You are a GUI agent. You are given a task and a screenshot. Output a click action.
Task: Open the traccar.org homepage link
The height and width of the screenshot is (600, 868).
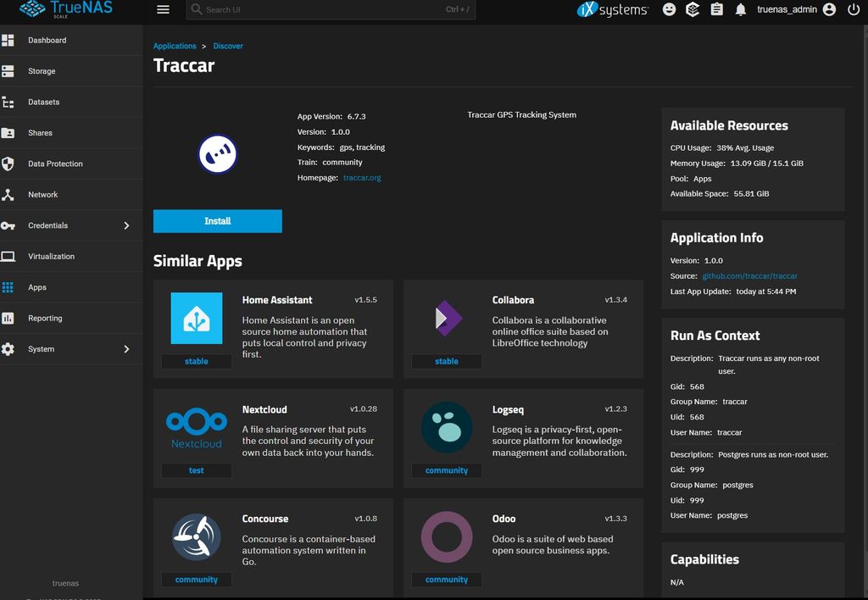click(x=362, y=178)
